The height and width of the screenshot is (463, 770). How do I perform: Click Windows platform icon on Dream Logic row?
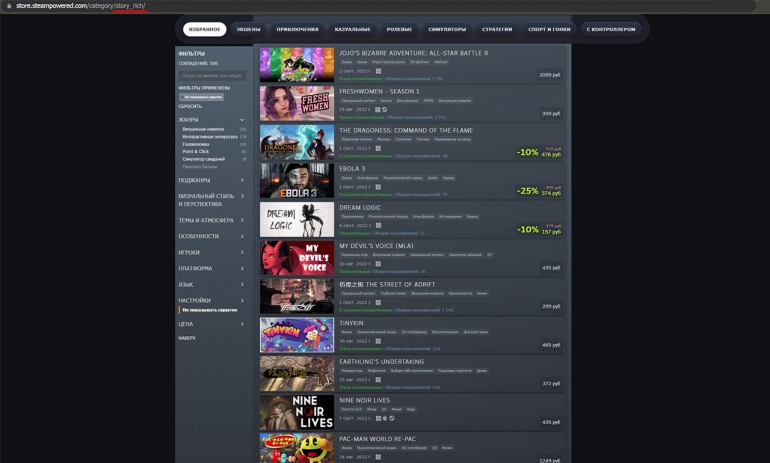coord(378,225)
